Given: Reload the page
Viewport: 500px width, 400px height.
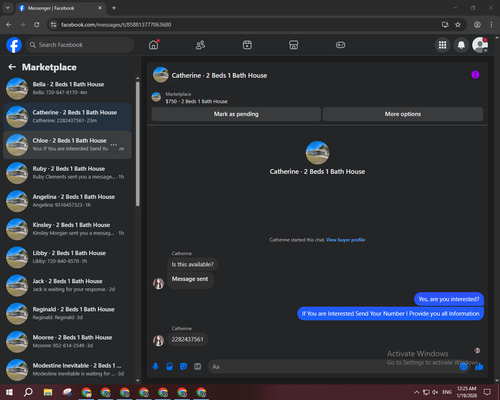Looking at the screenshot, I should click(37, 25).
